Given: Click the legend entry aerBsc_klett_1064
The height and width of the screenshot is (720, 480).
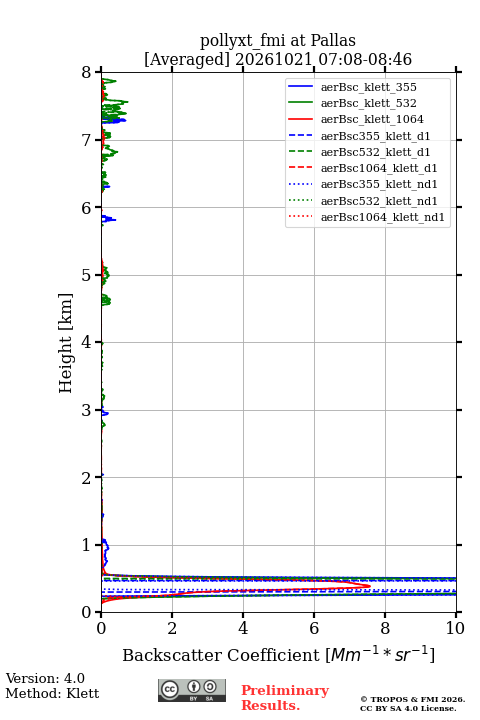Looking at the screenshot, I should 356,119.
